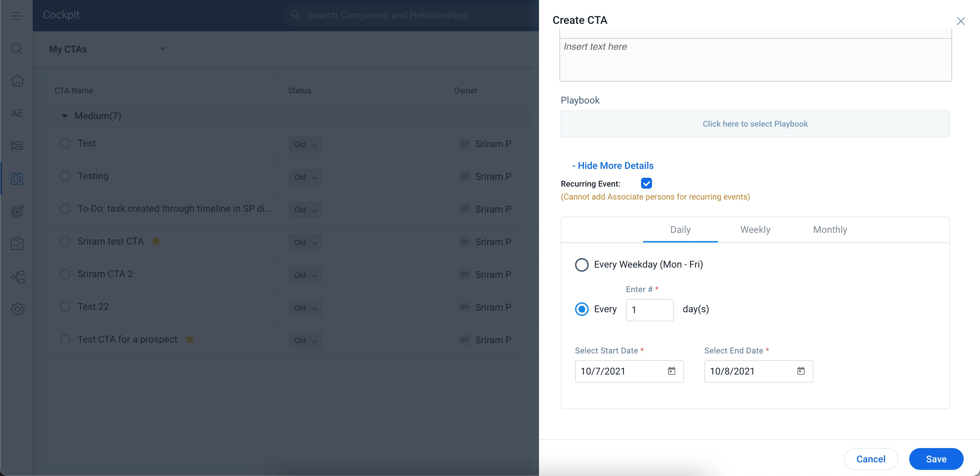Go to Home via sidebar house icon
980x476 pixels.
pos(17,80)
